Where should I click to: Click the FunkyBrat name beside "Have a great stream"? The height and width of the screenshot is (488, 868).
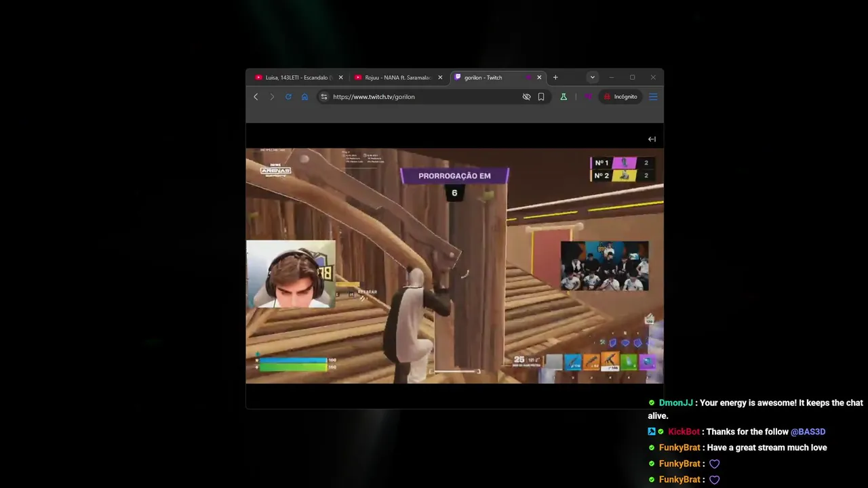[679, 447]
